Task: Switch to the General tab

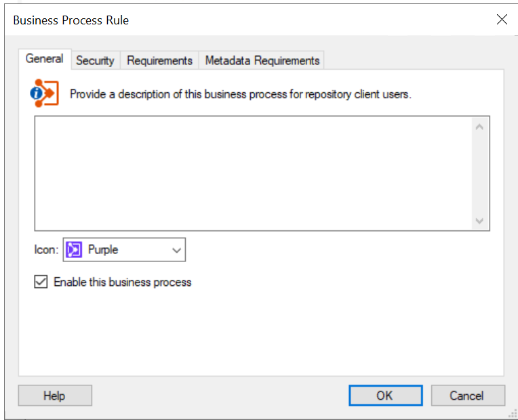Action: [45, 59]
